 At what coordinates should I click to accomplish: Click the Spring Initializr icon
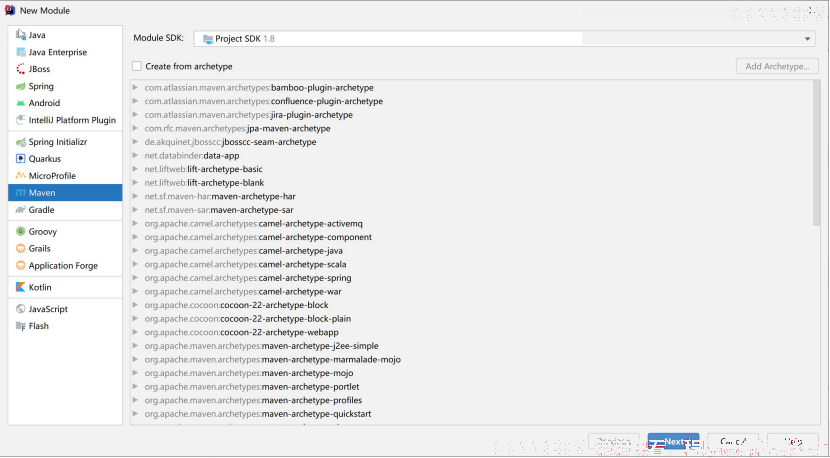coord(21,142)
